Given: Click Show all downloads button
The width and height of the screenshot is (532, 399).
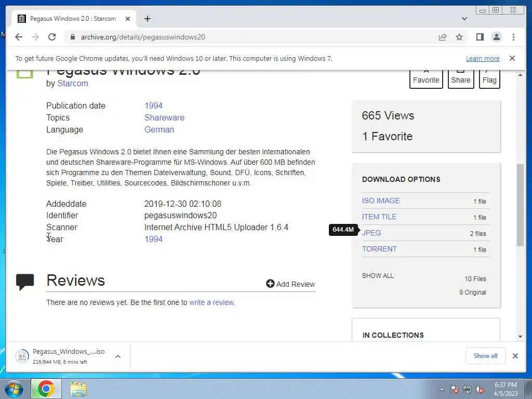Looking at the screenshot, I should pos(486,355).
